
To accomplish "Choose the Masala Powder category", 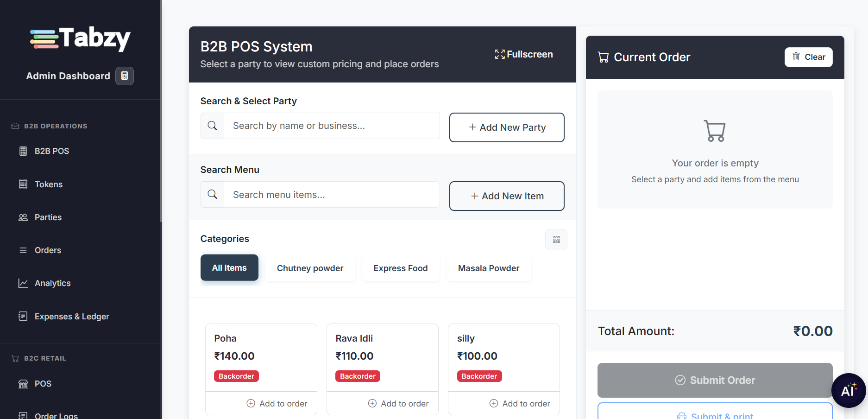I will pos(488,268).
